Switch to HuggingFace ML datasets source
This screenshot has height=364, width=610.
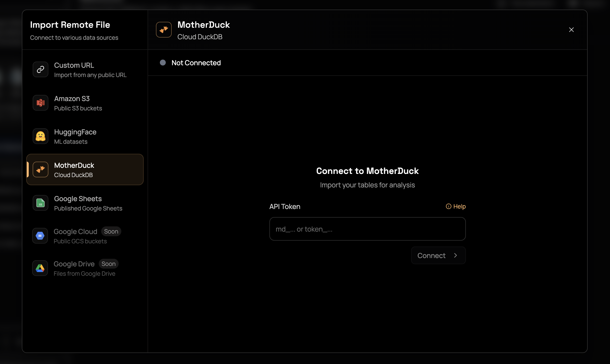tap(85, 136)
